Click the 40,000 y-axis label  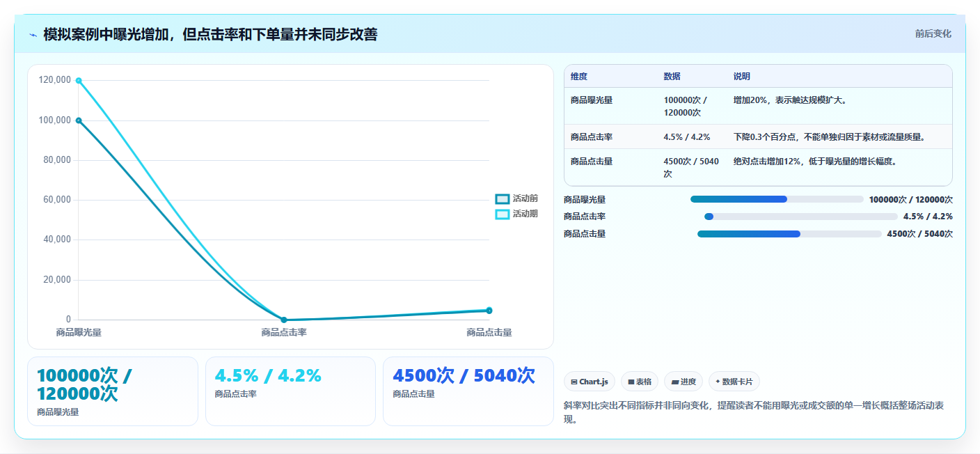(58, 240)
